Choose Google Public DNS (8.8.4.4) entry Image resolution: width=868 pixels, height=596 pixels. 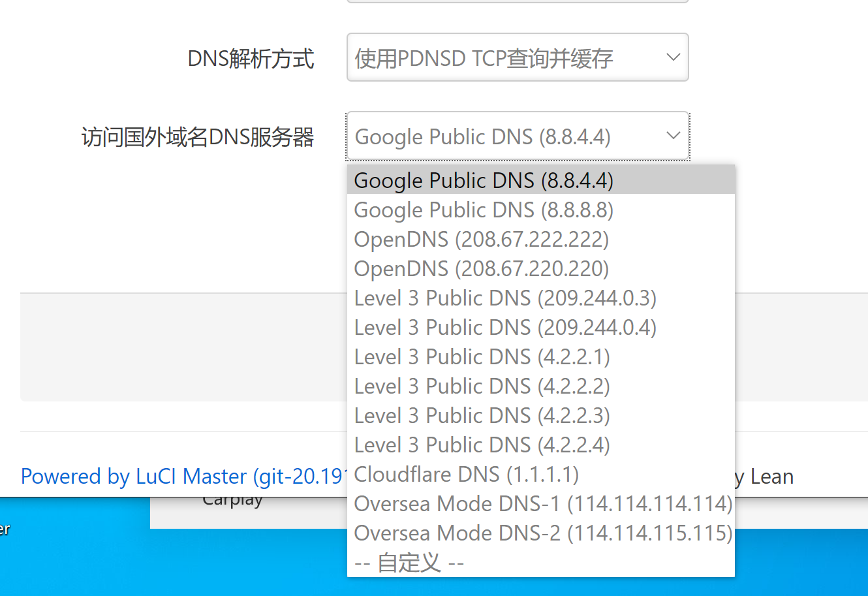483,180
